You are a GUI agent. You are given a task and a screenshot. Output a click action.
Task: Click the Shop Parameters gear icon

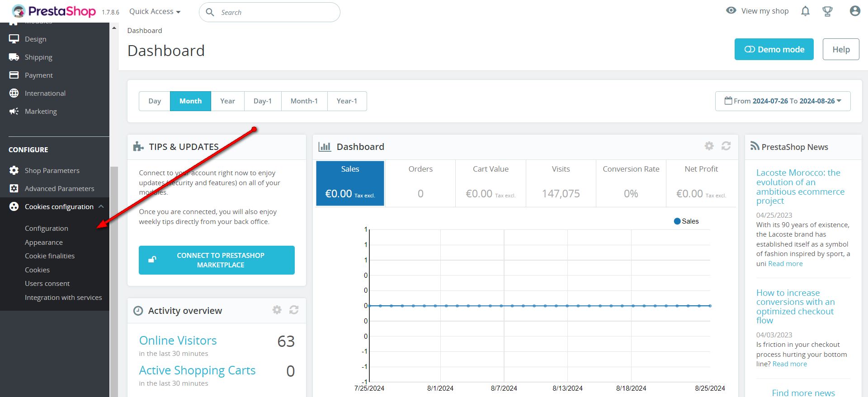14,170
